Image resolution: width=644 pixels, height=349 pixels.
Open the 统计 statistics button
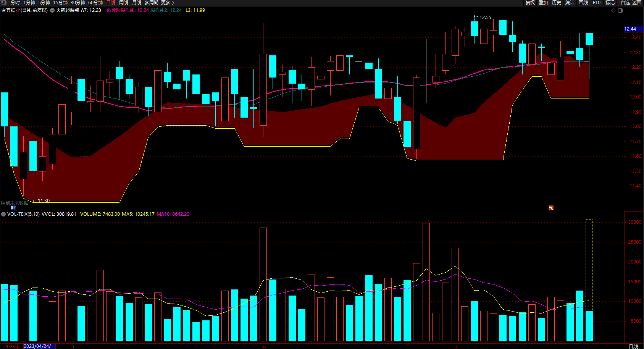tap(570, 3)
